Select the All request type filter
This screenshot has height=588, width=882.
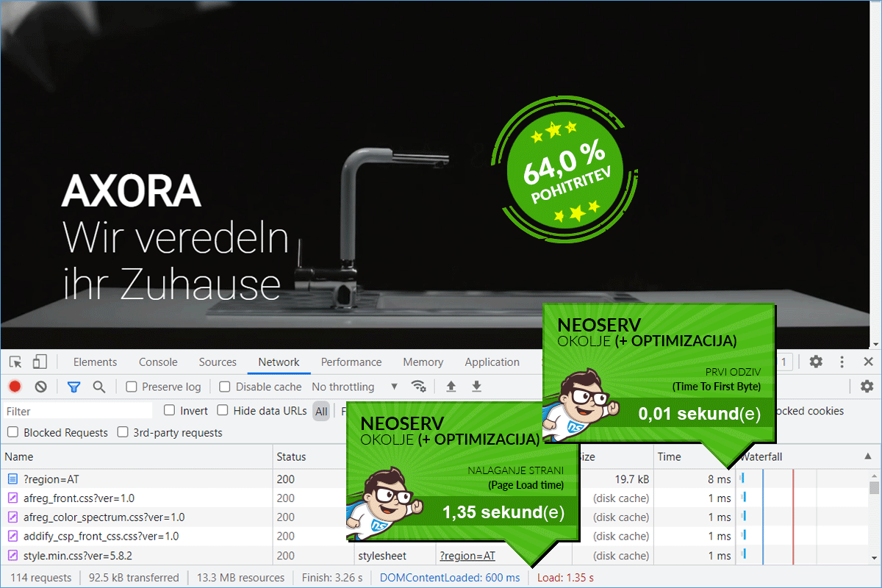(x=321, y=411)
